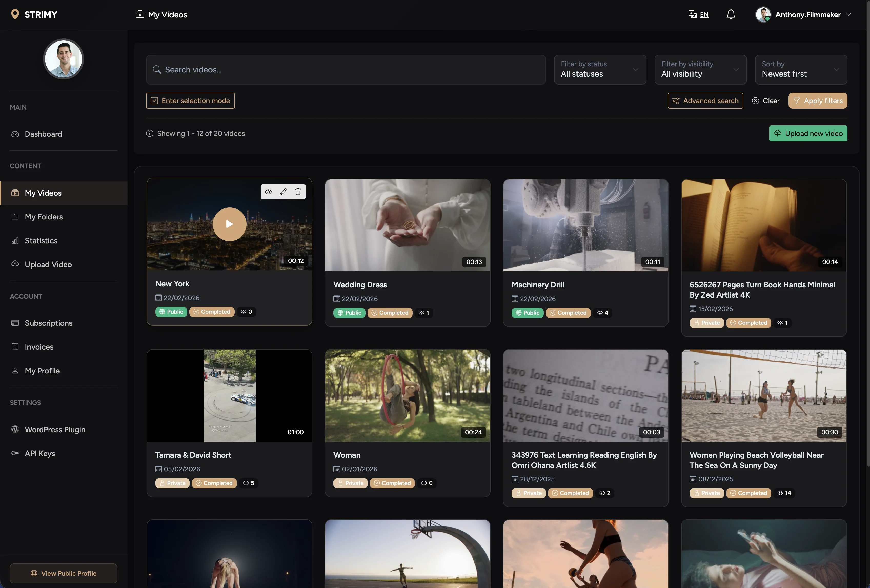Open Upload Video in sidebar
This screenshot has height=588, width=870.
coord(48,264)
